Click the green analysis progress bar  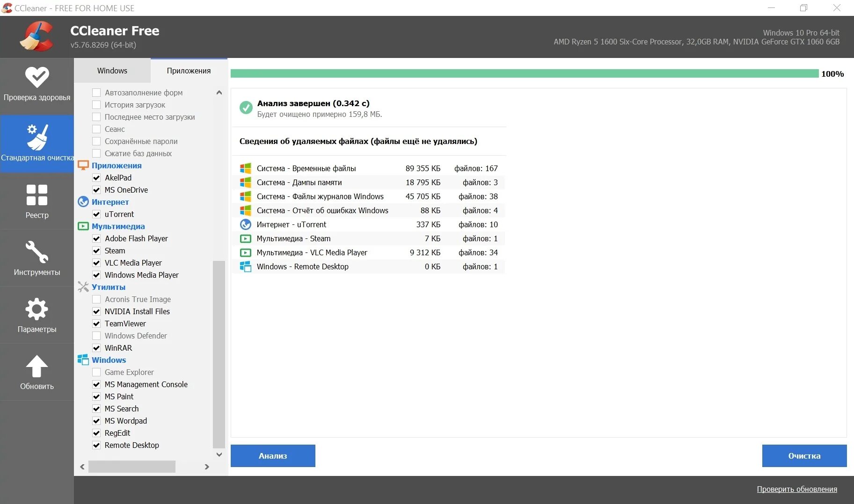[x=525, y=73]
